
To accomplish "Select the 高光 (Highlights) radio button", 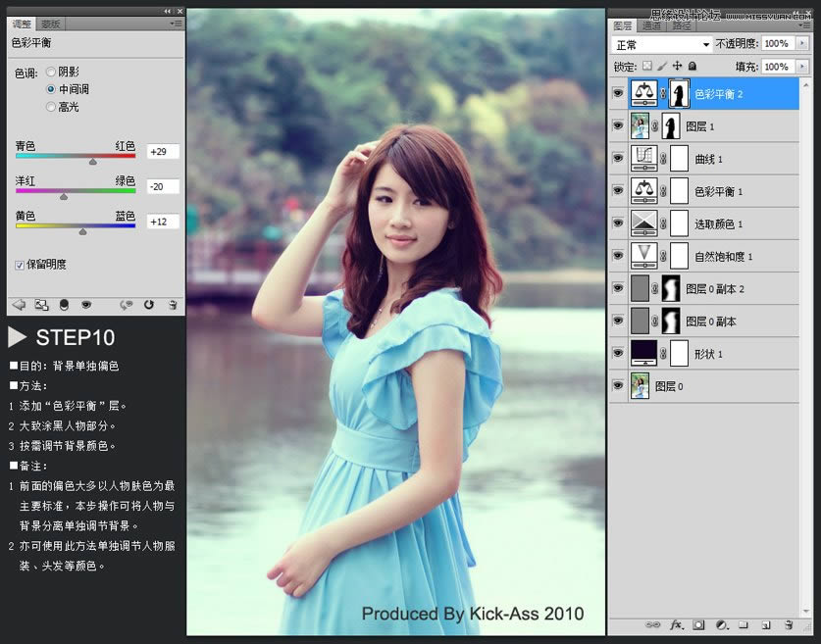I will (x=50, y=106).
